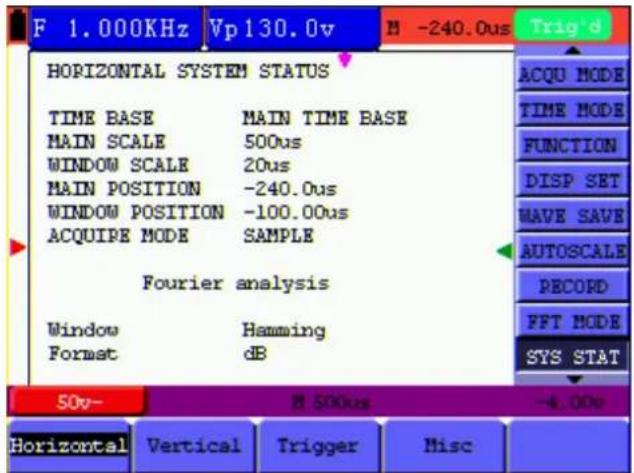Click the Format label
This screenshot has width=634, height=473.
tap(83, 354)
